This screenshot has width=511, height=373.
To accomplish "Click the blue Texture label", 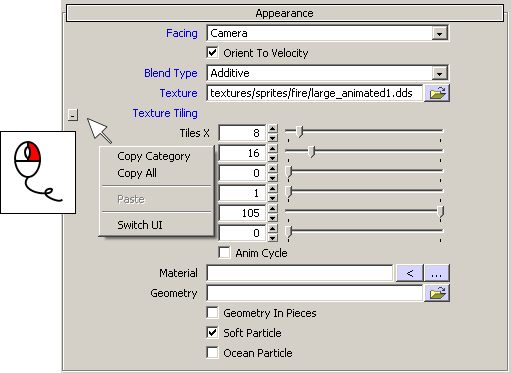I will tap(178, 93).
